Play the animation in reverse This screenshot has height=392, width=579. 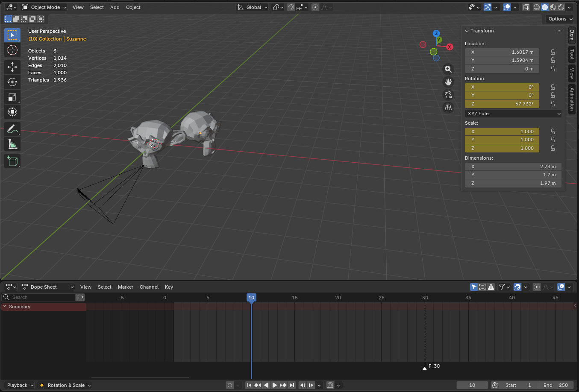266,385
